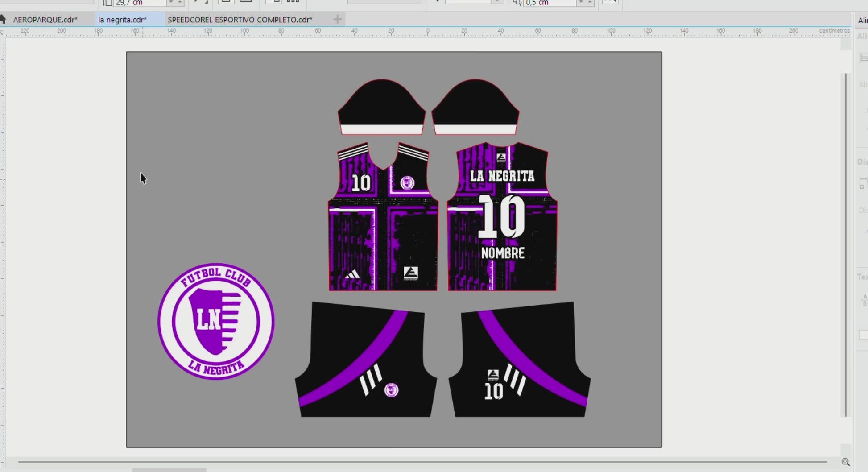Click the page height field showing 29,7 cm
This screenshot has height=472, width=868.
[x=140, y=3]
